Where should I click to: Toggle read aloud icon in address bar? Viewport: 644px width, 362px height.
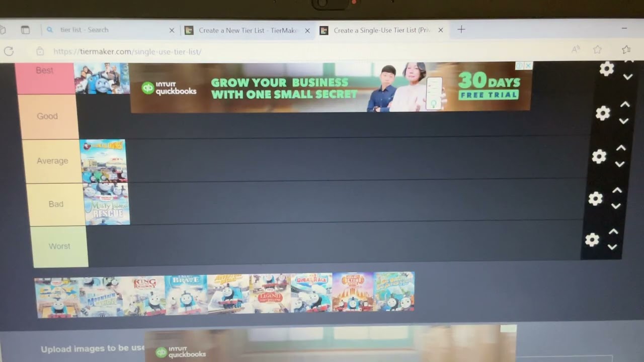point(576,49)
